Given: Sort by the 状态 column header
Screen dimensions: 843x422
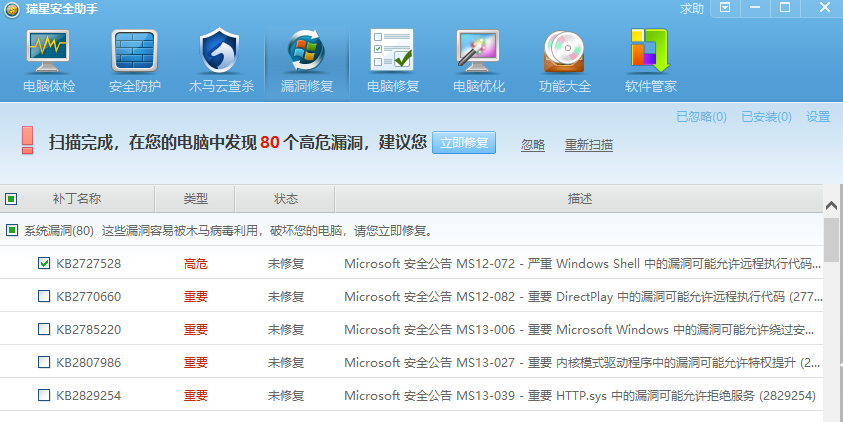Looking at the screenshot, I should click(x=285, y=199).
